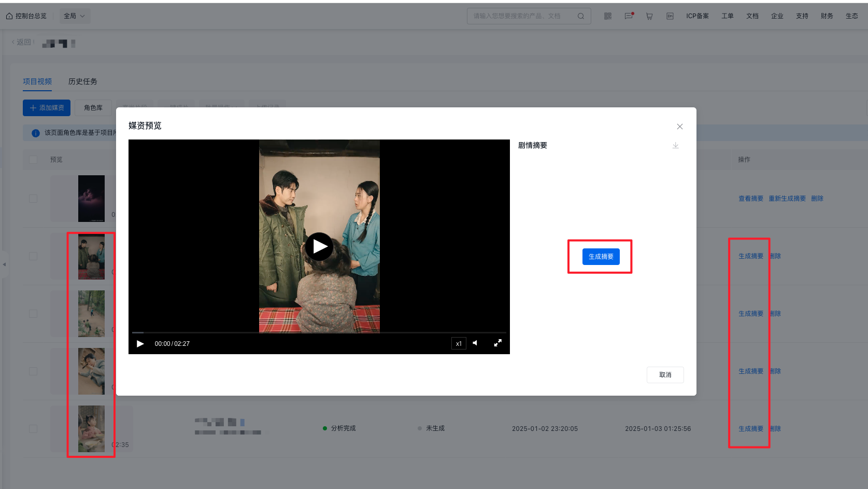The width and height of the screenshot is (868, 489).
Task: Click 删除 in the 分析完成 row
Action: click(776, 429)
